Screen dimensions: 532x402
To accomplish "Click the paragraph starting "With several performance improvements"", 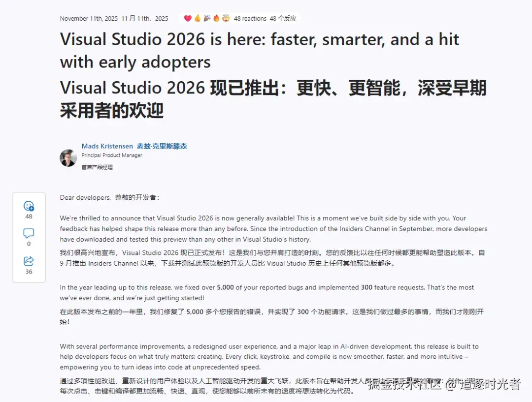I will tap(269, 357).
